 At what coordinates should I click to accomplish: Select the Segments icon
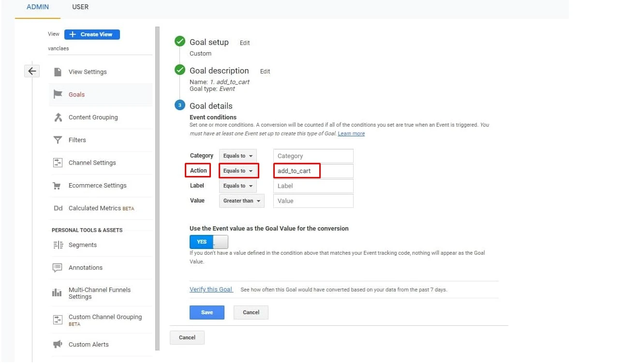[58, 246]
